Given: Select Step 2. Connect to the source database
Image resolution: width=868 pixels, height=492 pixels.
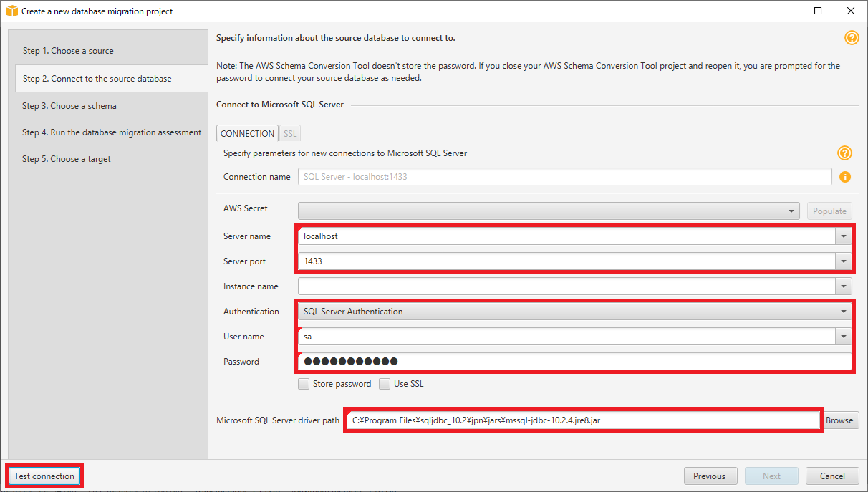Looking at the screenshot, I should pyautogui.click(x=97, y=79).
